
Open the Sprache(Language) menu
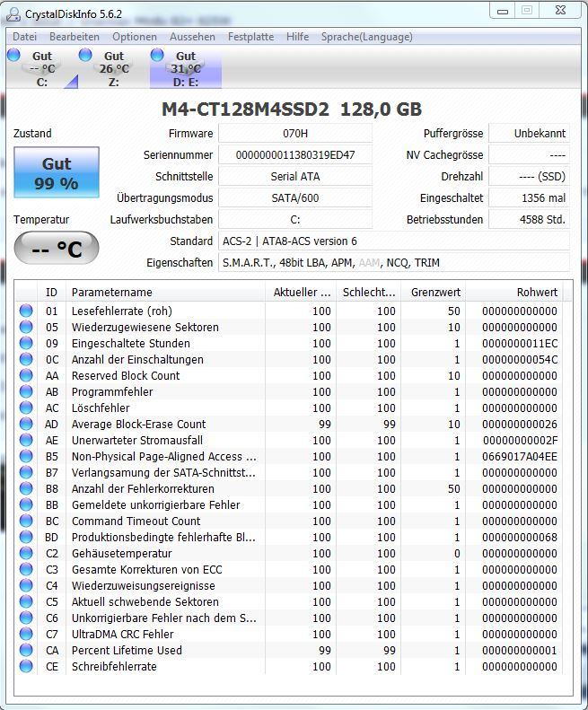[x=367, y=37]
